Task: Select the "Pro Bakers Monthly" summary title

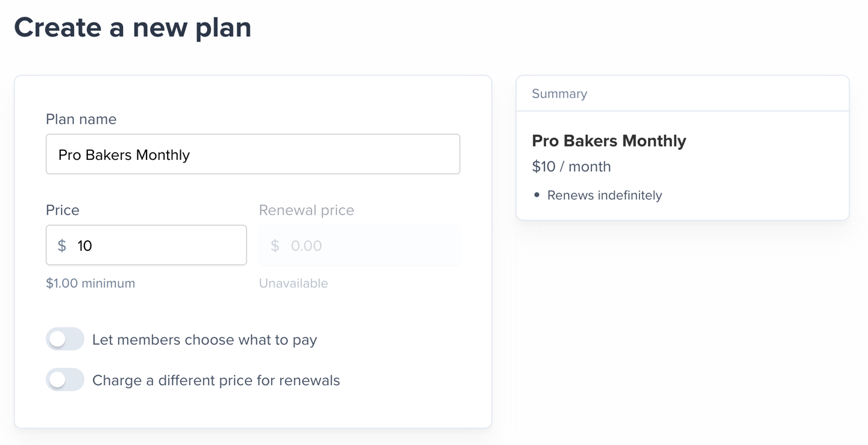Action: click(x=609, y=141)
